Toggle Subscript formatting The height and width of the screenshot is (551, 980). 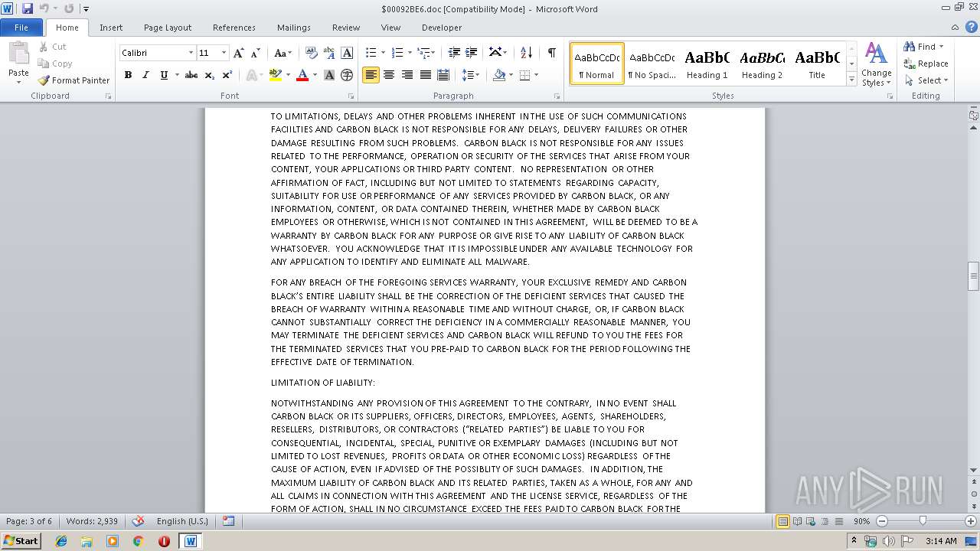pos(210,75)
